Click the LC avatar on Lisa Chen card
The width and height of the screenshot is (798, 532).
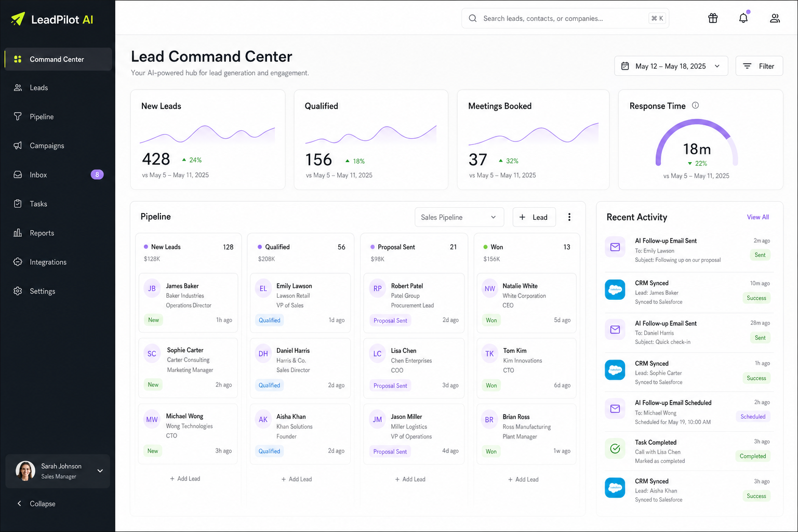tap(378, 354)
